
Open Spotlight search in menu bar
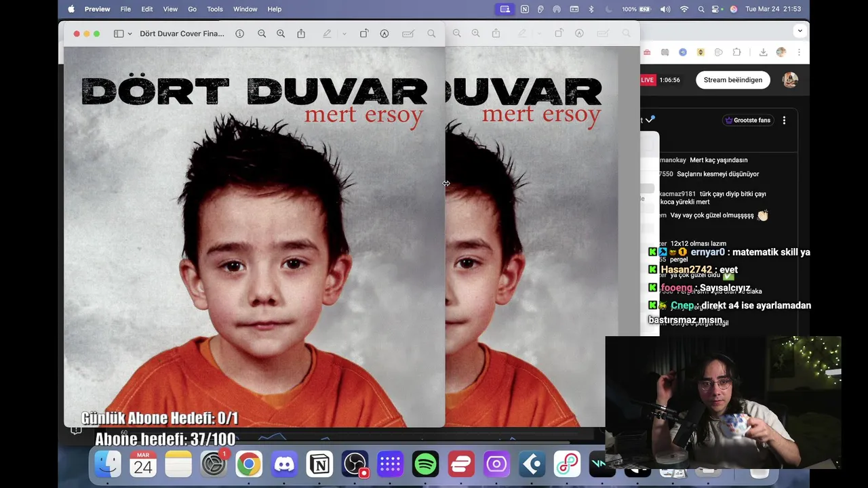701,9
